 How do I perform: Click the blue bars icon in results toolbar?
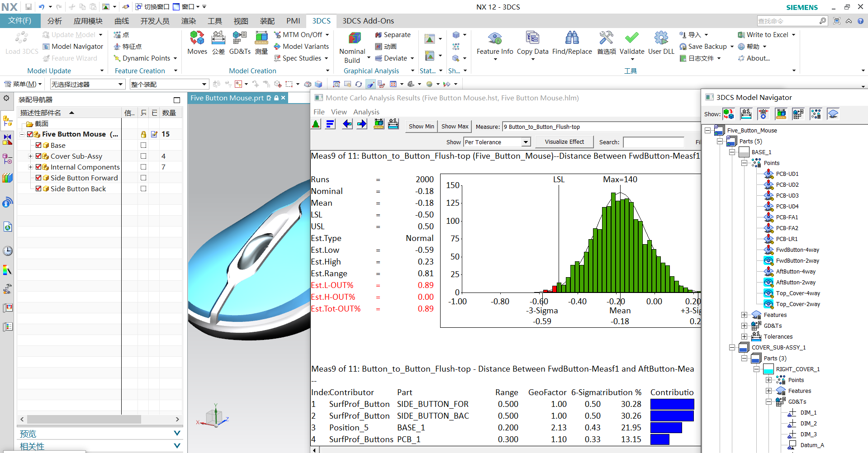coord(331,124)
